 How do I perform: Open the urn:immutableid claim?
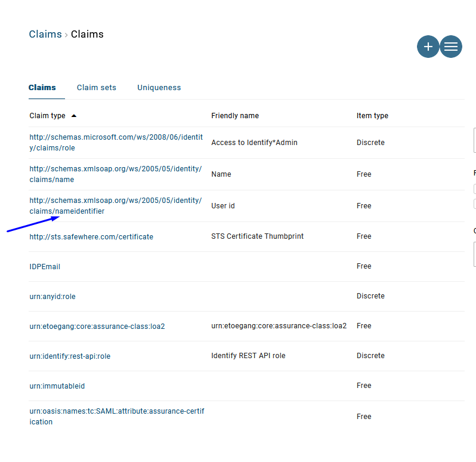[x=57, y=386]
